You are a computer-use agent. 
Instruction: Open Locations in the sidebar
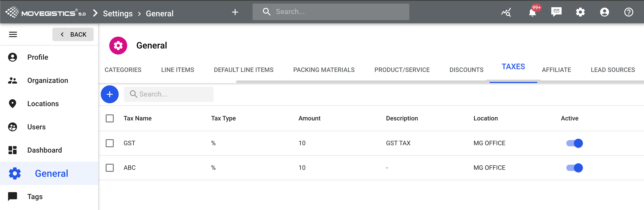pyautogui.click(x=43, y=104)
